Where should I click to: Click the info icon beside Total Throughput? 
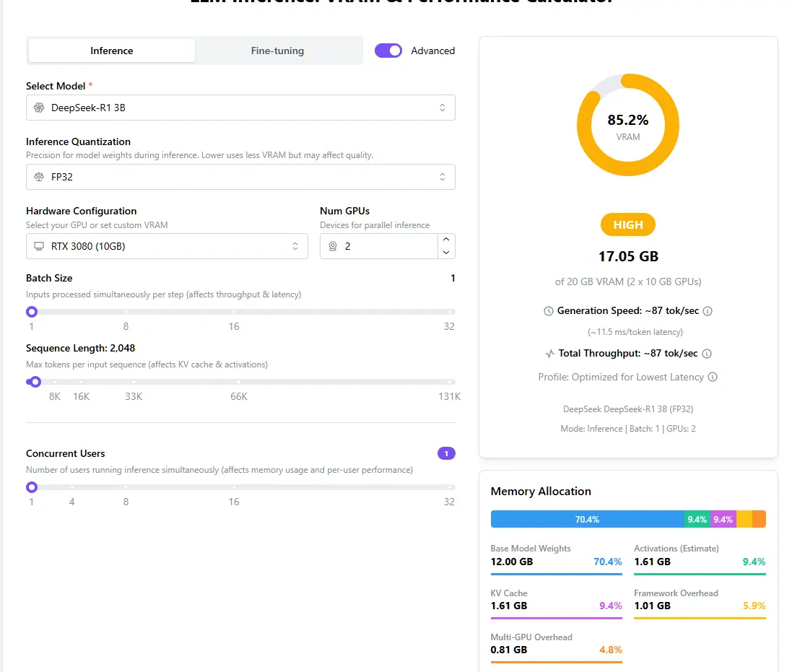tap(707, 354)
